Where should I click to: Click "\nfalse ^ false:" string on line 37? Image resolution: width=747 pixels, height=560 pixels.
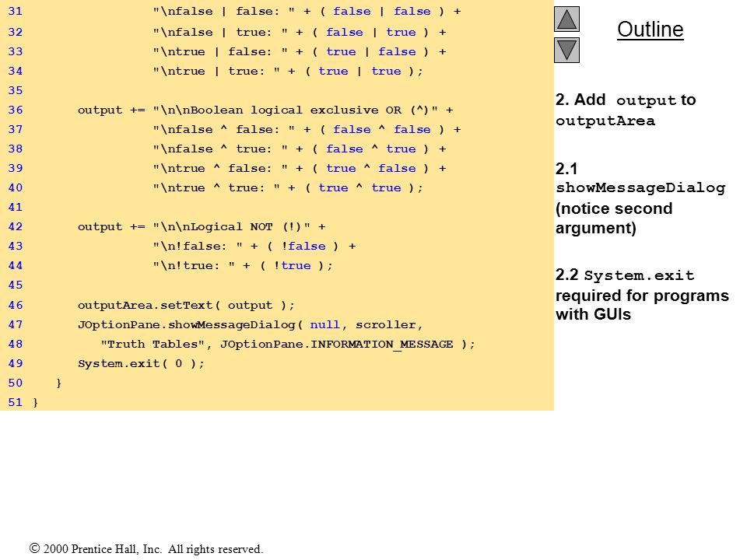coord(224,130)
